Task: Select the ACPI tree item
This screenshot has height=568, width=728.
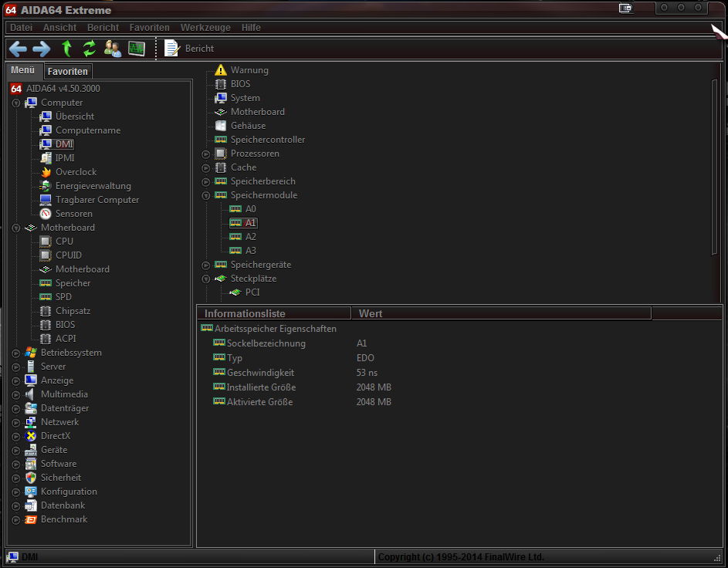Action: [66, 339]
